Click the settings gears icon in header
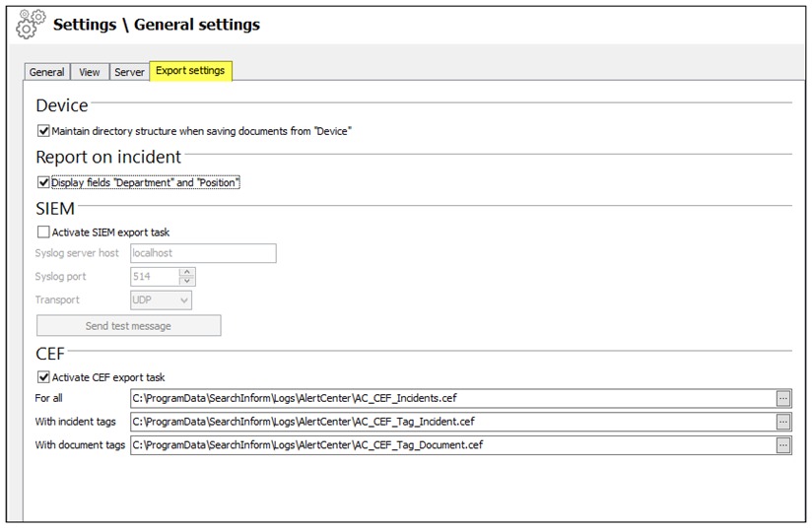This screenshot has width=812, height=531. (31, 24)
